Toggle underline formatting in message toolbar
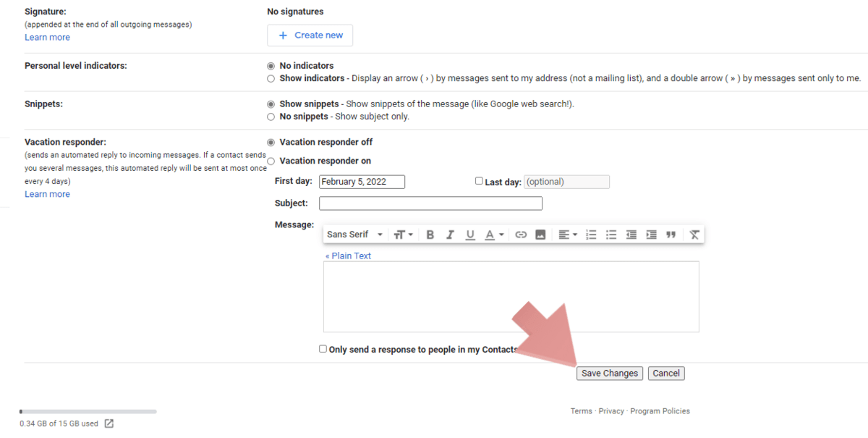 click(x=470, y=235)
